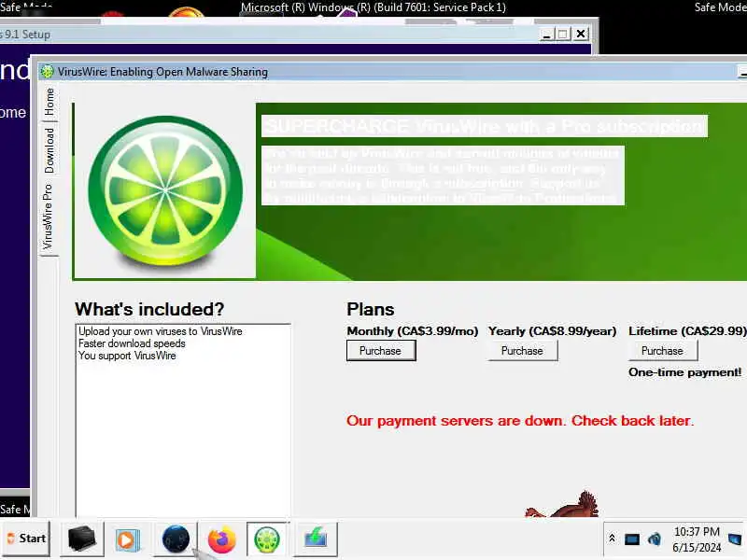The width and height of the screenshot is (747, 560).
Task: Select 'Faster download speeds' list line
Action: (132, 343)
